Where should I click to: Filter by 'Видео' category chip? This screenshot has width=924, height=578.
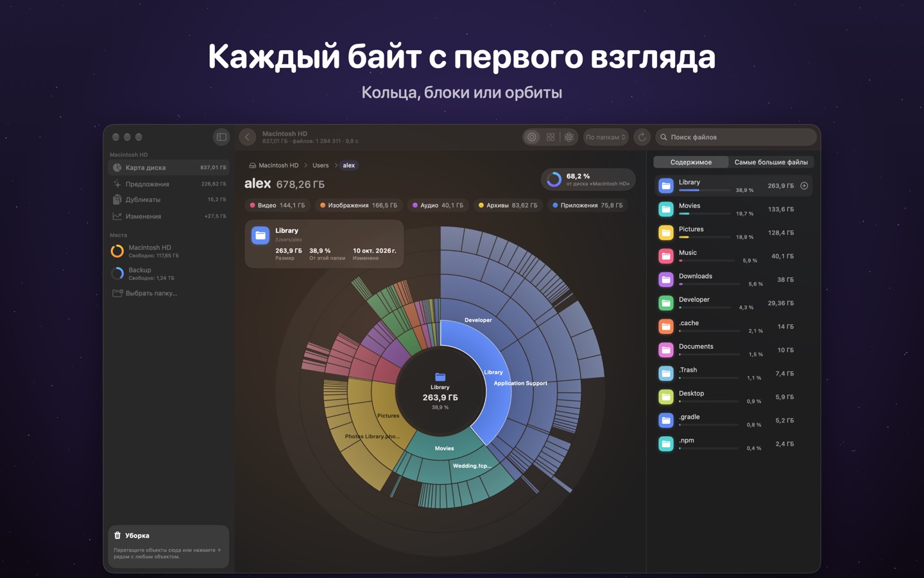pyautogui.click(x=277, y=206)
